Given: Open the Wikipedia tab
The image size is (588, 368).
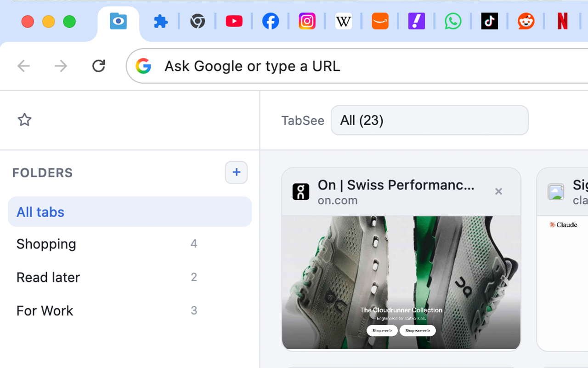Looking at the screenshot, I should click(x=344, y=21).
